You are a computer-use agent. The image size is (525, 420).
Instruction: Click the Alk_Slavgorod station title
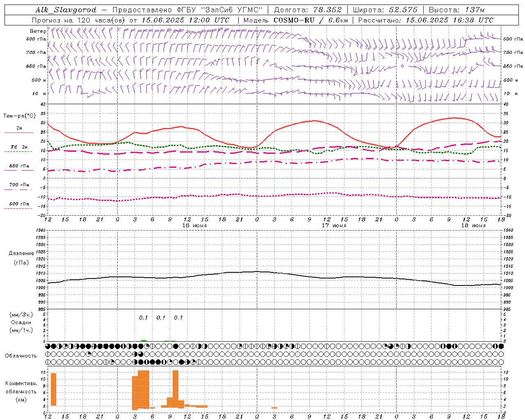(66, 10)
